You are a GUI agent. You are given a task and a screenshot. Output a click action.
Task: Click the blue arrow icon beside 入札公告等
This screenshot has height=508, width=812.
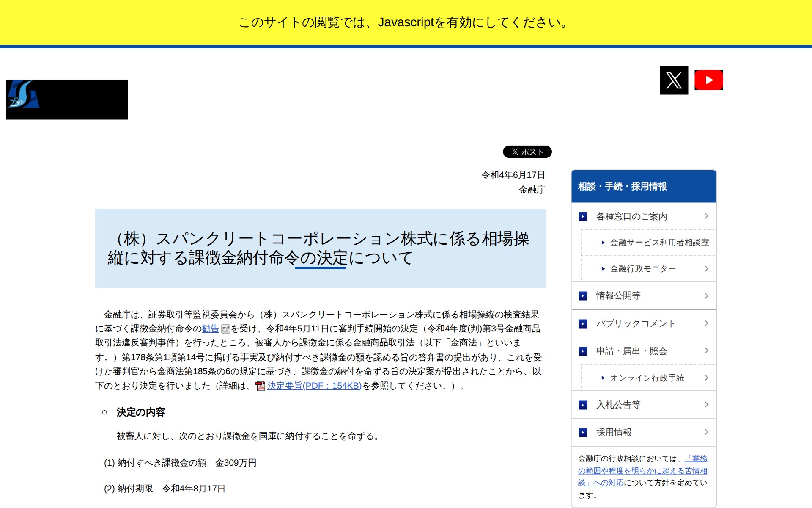click(583, 405)
